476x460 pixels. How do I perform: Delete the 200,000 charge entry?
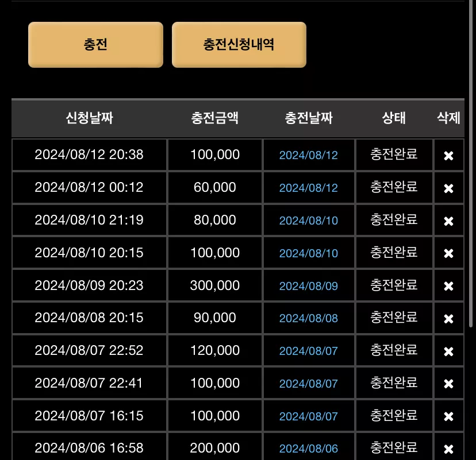click(448, 449)
